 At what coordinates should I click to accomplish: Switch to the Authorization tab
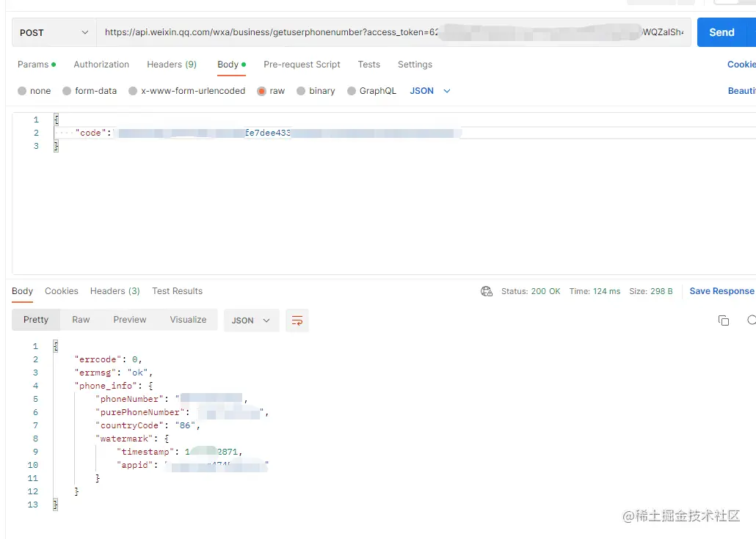(x=101, y=65)
